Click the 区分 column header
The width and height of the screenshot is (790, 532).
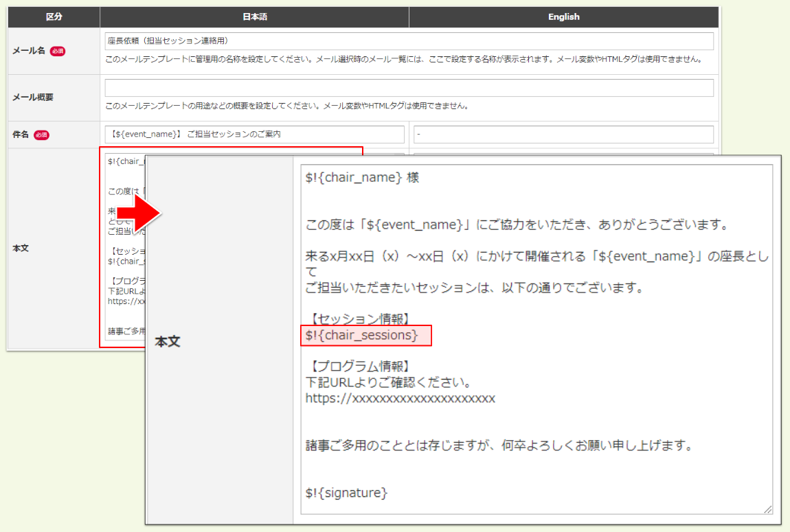(x=54, y=17)
